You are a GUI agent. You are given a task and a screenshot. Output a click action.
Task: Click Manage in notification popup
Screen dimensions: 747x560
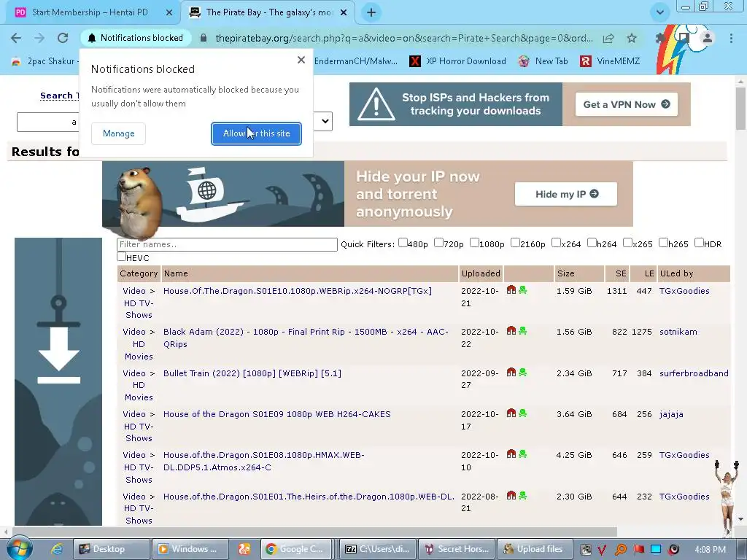[x=119, y=133]
